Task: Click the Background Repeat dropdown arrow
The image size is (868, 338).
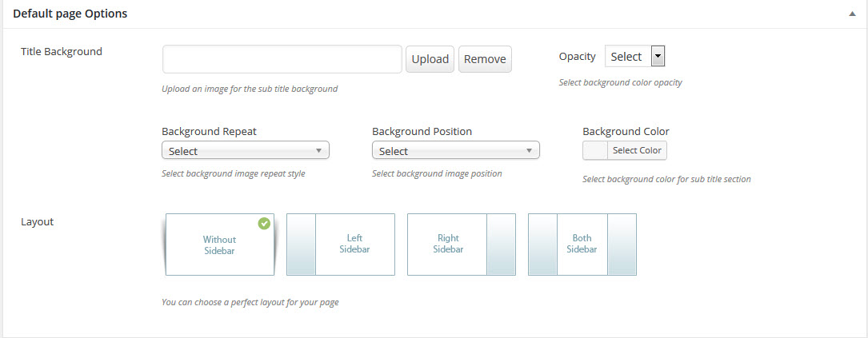Action: coord(318,150)
